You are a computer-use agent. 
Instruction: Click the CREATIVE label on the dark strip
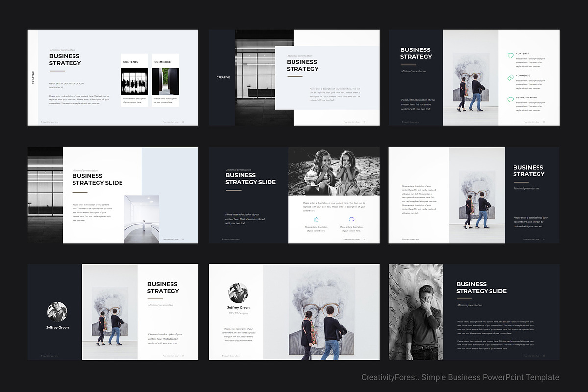[223, 77]
